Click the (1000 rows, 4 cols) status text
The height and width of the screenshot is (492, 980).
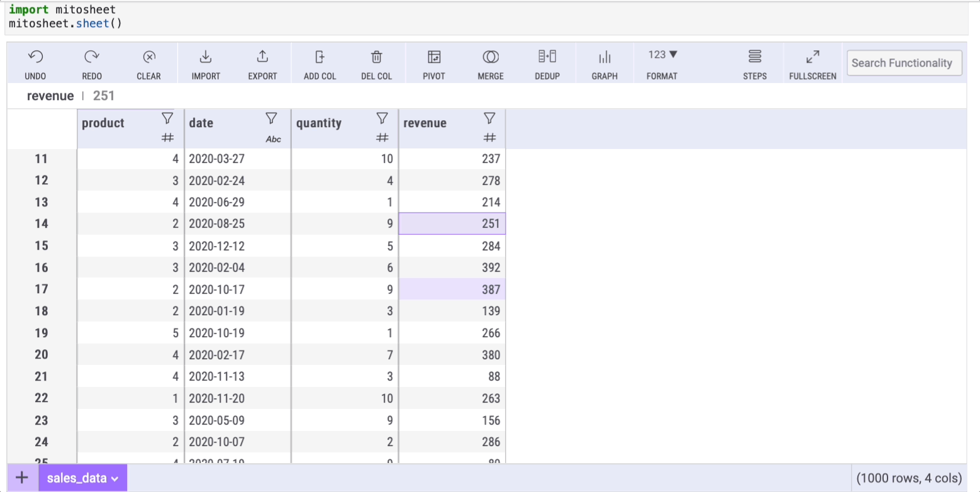(x=910, y=478)
